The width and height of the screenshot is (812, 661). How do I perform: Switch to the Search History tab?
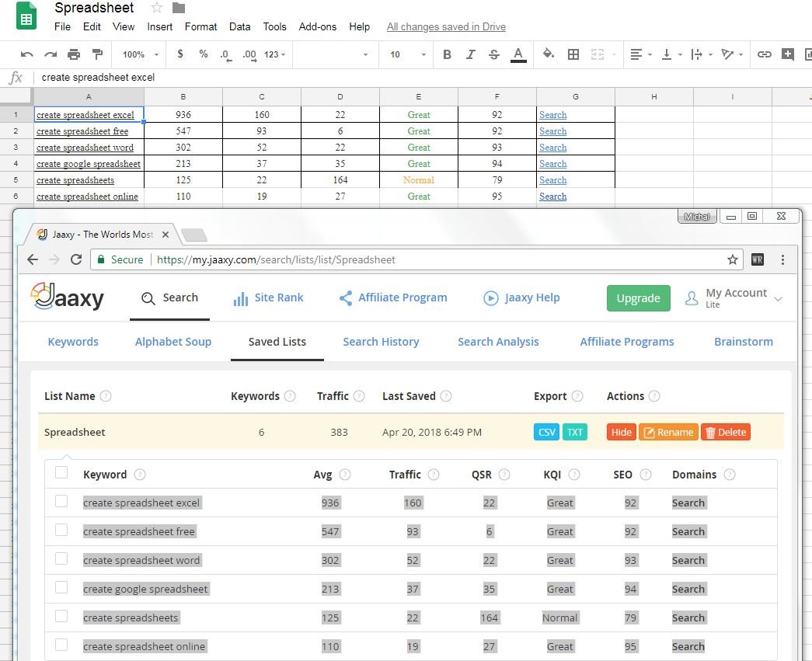[381, 342]
